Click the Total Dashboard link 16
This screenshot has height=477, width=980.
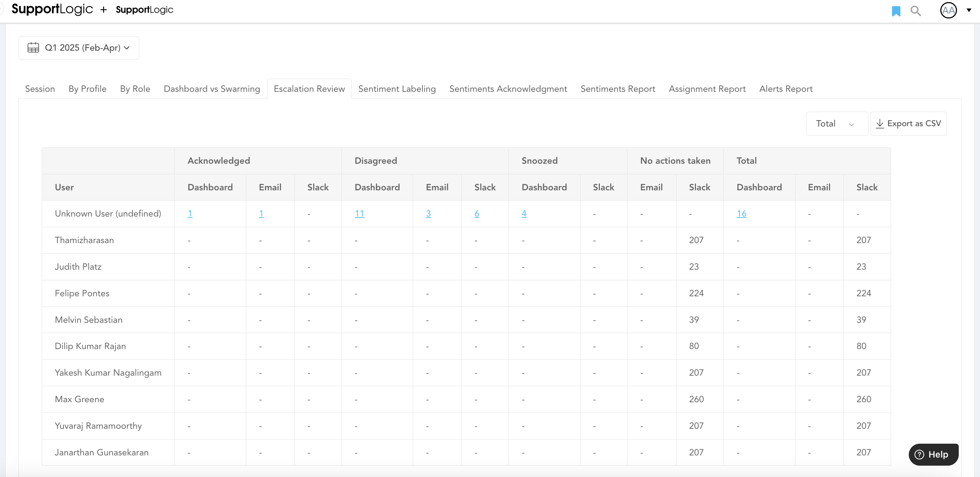[741, 213]
